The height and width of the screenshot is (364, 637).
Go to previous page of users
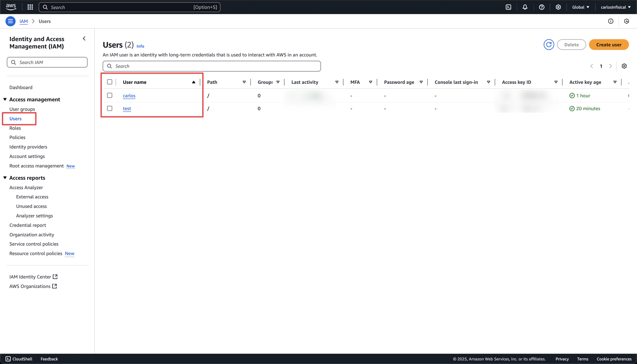coord(591,66)
